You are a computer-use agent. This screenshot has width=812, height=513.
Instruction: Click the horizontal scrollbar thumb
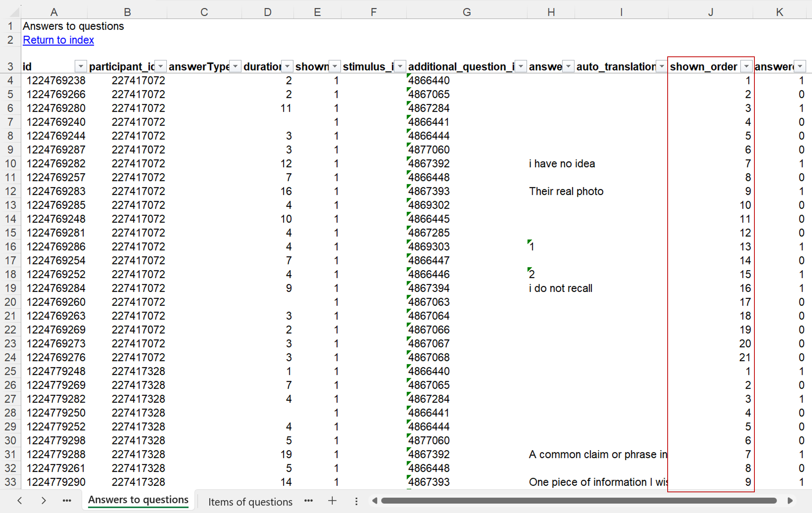[579, 501]
